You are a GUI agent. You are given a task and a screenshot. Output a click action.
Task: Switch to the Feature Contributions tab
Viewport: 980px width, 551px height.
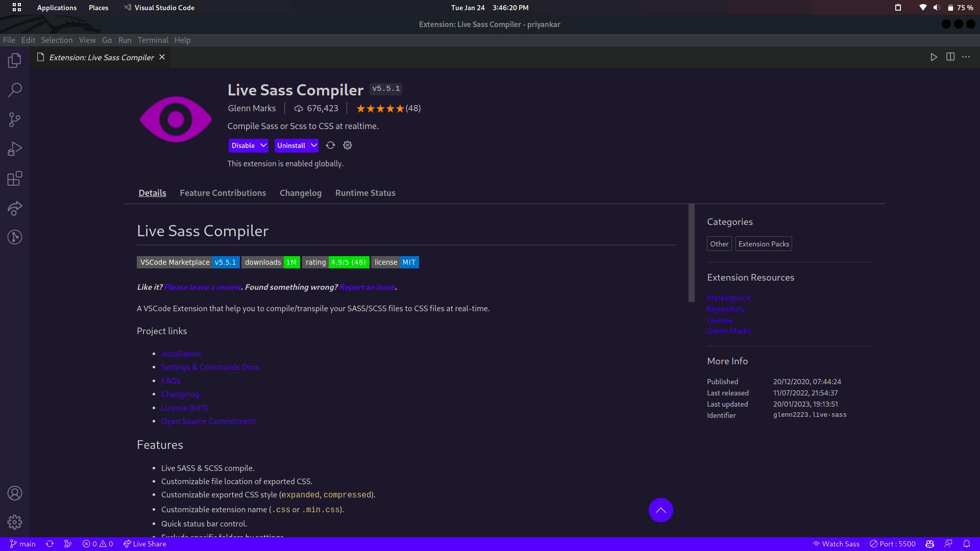pyautogui.click(x=222, y=192)
